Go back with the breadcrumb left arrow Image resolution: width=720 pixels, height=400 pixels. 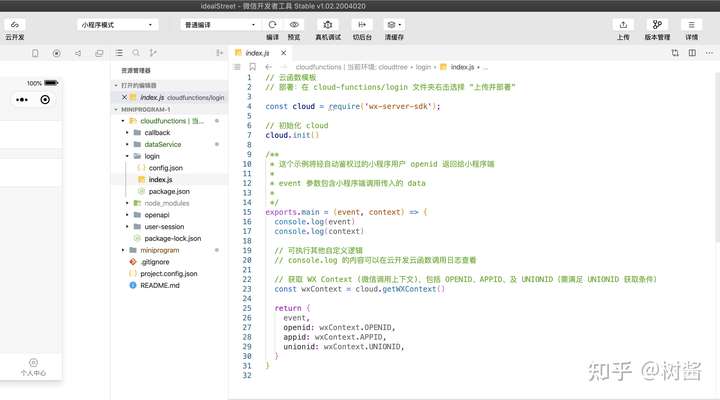point(269,67)
